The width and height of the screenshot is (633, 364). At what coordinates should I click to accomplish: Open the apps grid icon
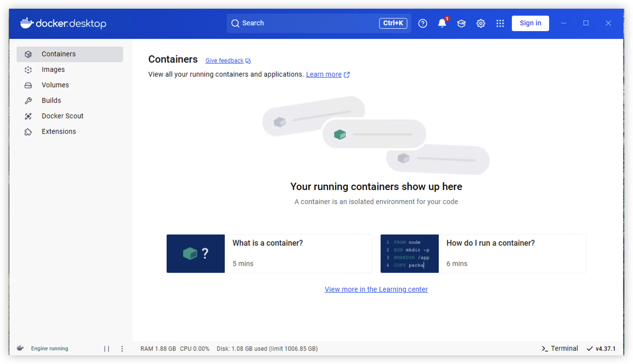click(500, 23)
